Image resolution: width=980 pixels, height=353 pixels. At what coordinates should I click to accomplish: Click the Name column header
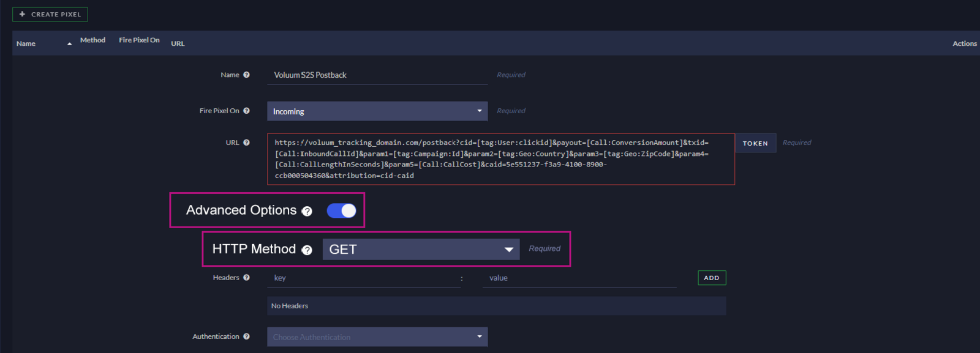26,43
